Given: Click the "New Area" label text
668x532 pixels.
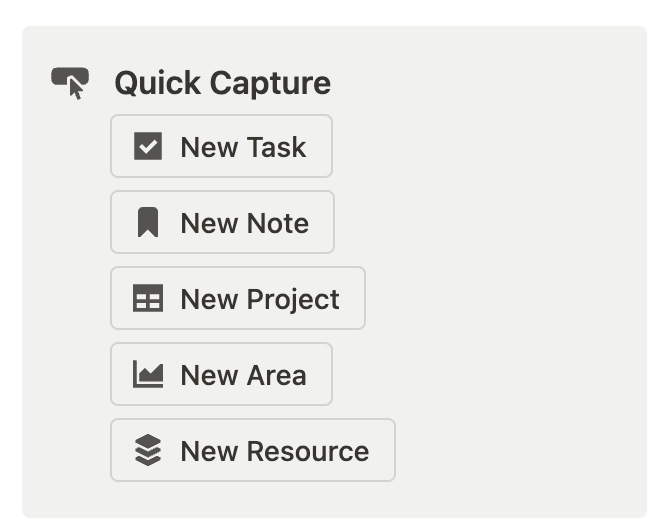Looking at the screenshot, I should tap(243, 375).
